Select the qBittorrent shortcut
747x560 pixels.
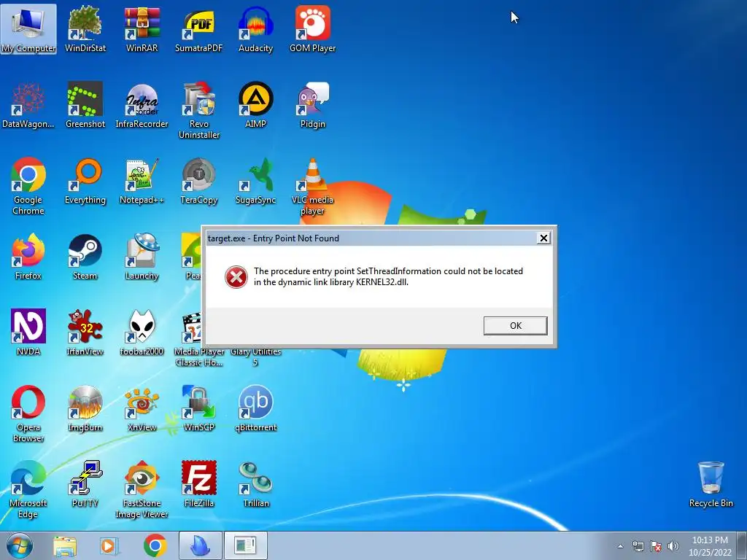coord(256,408)
